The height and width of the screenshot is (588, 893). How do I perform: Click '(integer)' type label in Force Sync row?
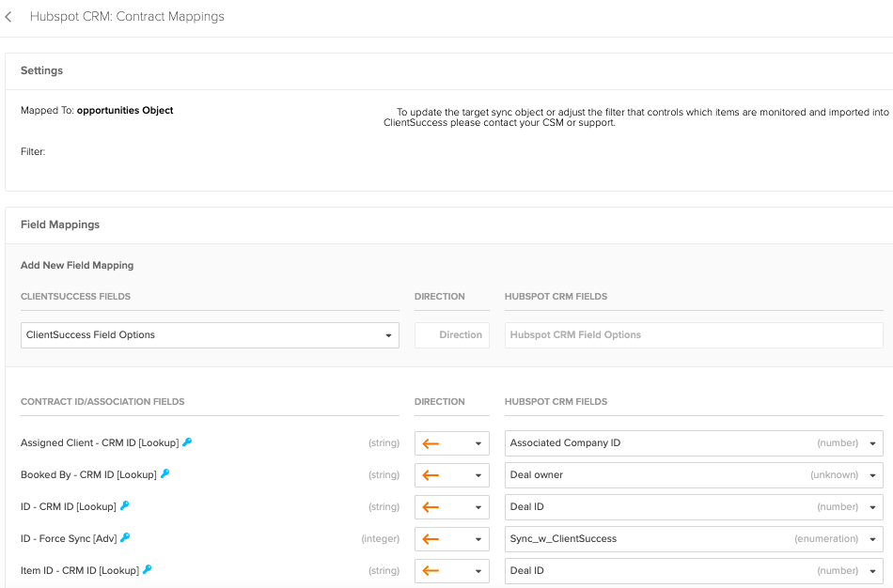click(x=381, y=538)
